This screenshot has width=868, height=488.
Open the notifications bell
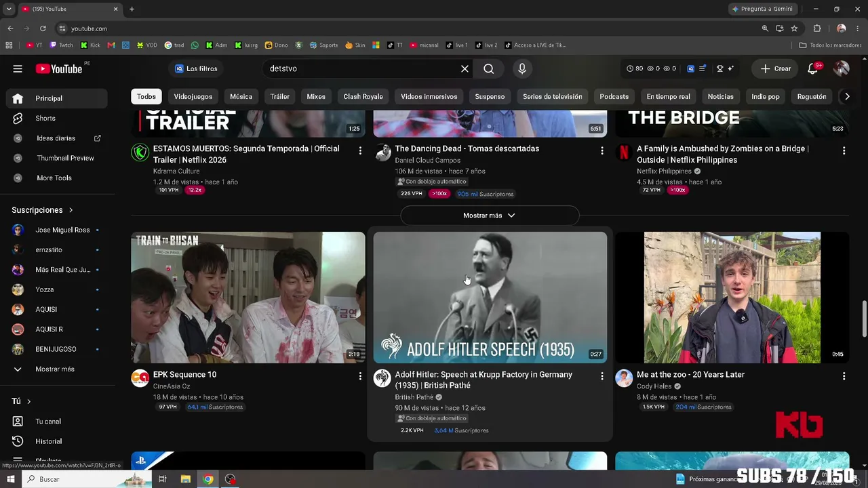tap(812, 68)
